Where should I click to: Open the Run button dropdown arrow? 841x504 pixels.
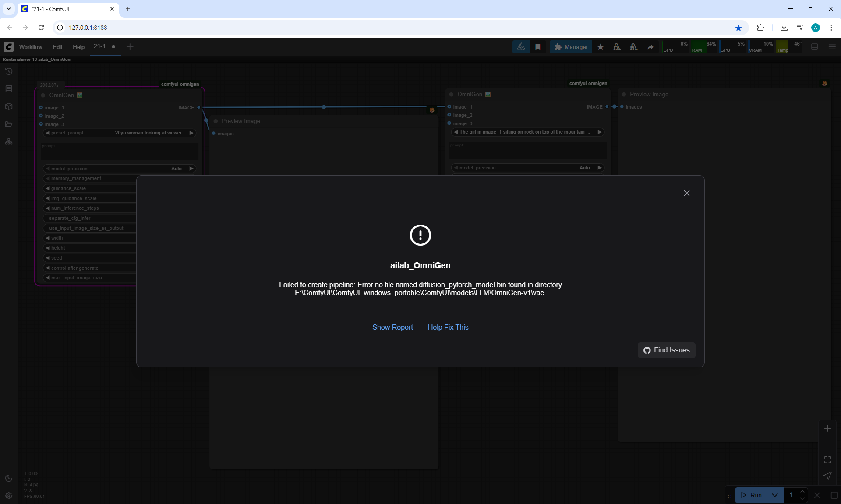775,495
